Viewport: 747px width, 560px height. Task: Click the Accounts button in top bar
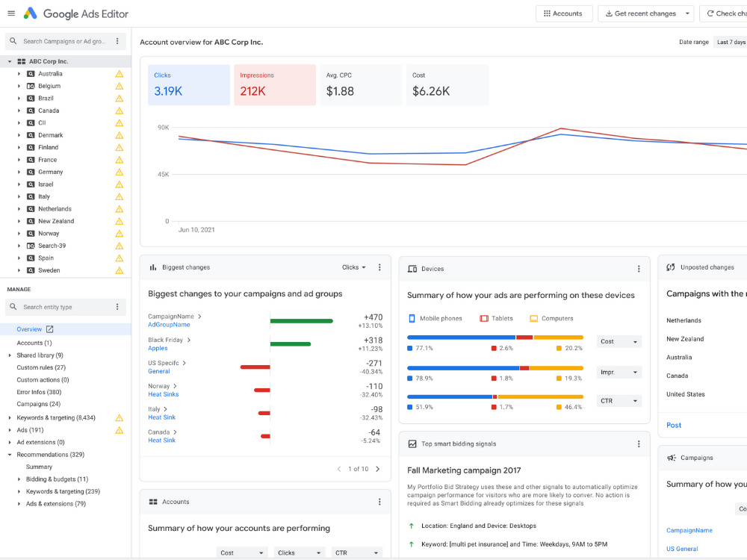(x=564, y=13)
